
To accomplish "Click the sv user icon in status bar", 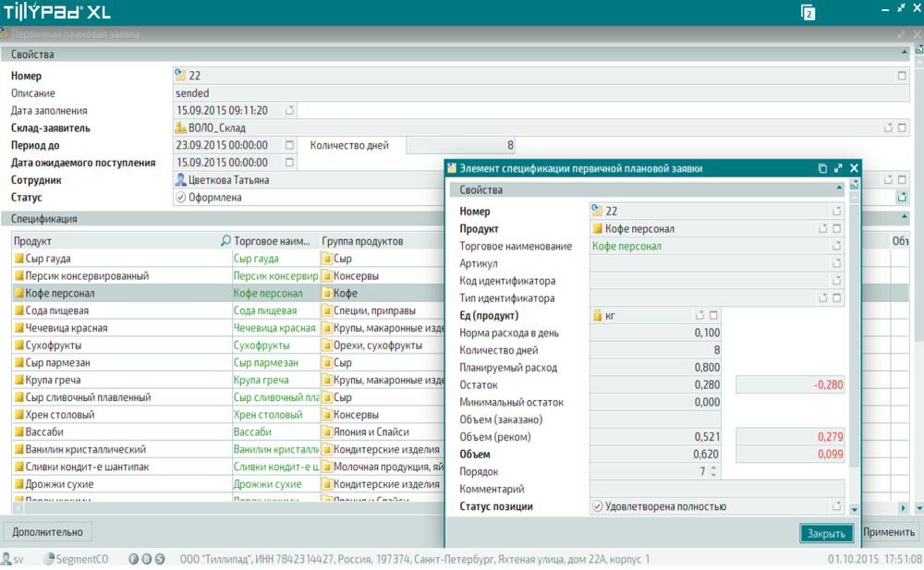I will (6, 559).
